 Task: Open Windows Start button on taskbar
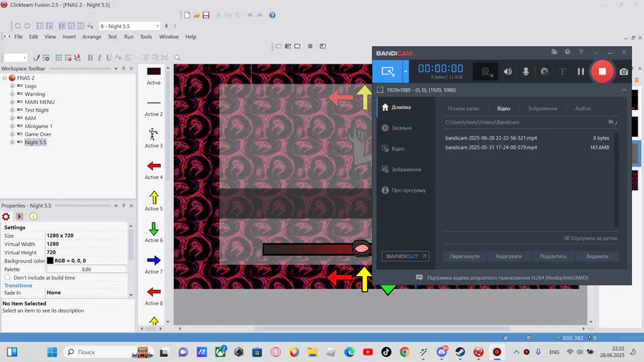(52, 352)
